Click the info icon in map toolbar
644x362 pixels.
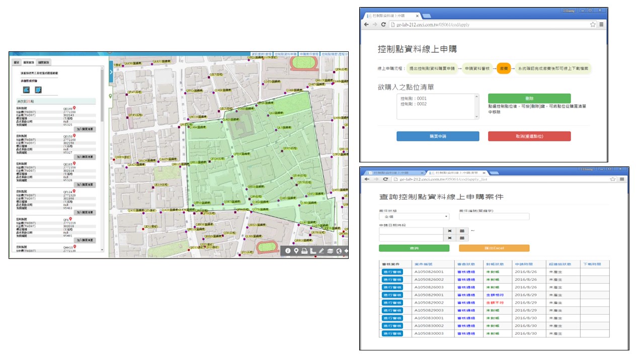coord(288,250)
